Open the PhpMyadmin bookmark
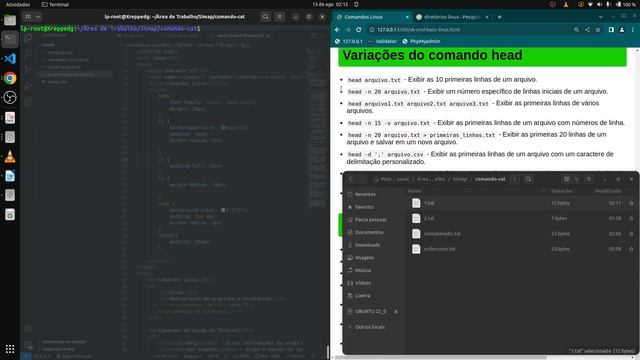The width and height of the screenshot is (640, 360). [421, 41]
